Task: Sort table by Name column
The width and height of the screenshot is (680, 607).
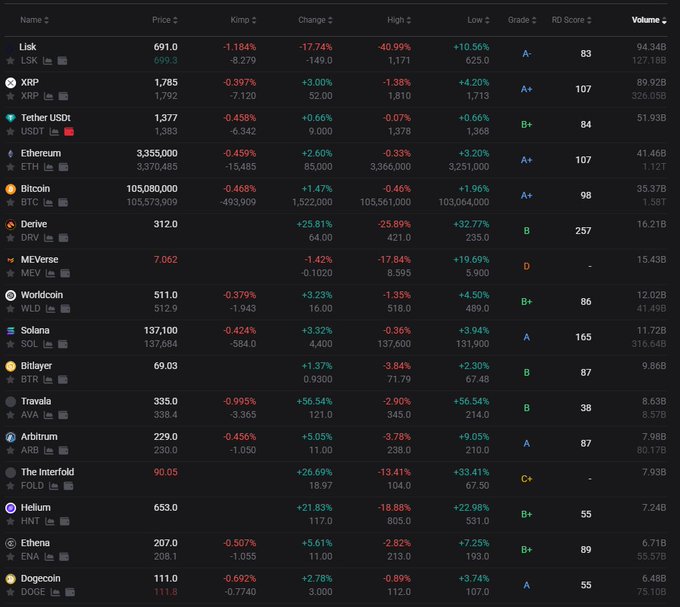Action: tap(34, 20)
